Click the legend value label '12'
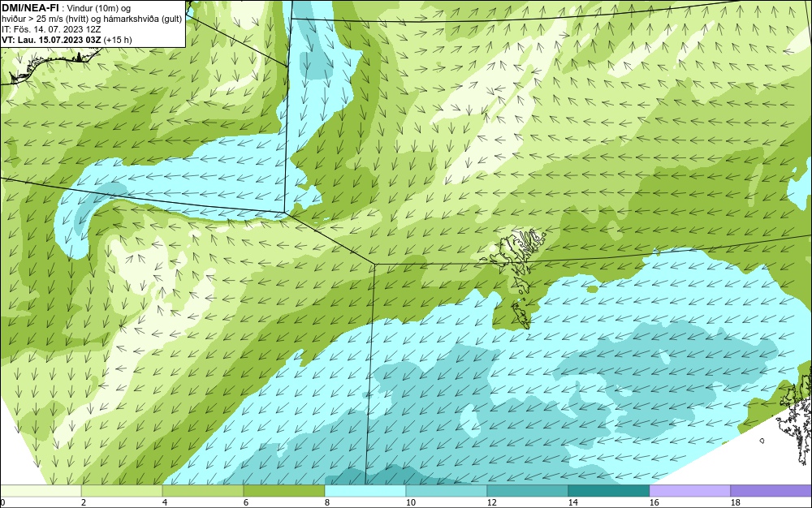 (491, 502)
